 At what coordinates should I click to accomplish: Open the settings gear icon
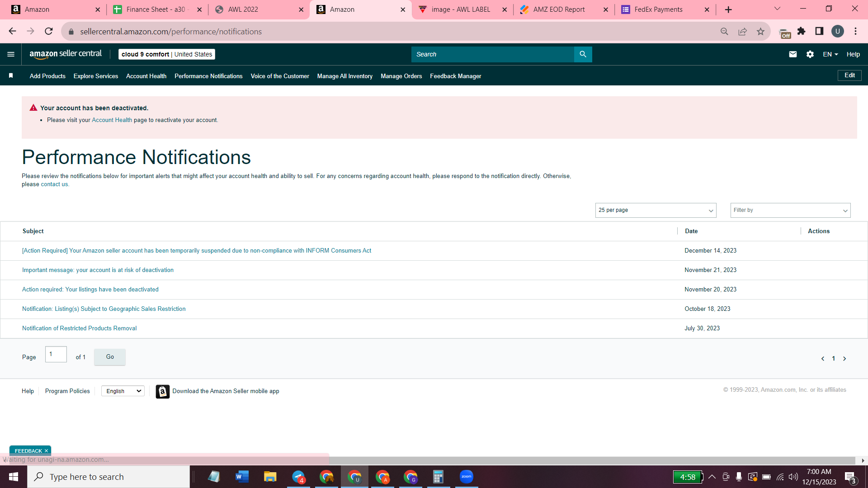point(810,54)
